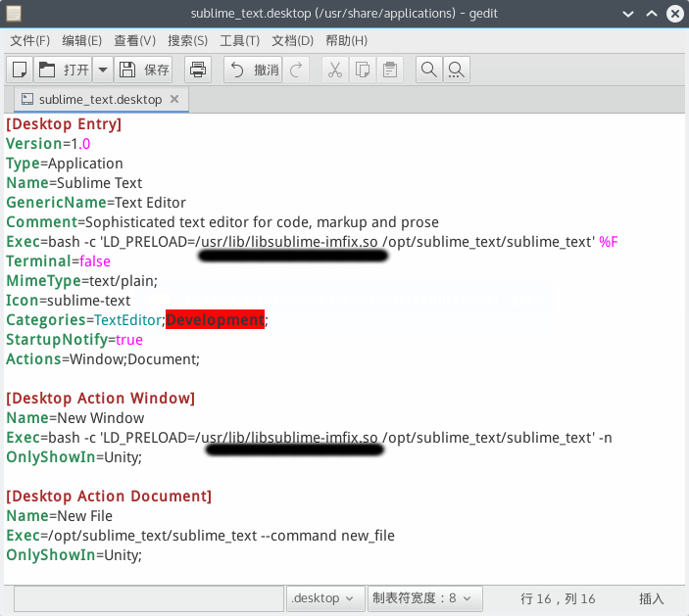Open the 帮助(H) menu
The width and height of the screenshot is (689, 616).
click(x=346, y=41)
